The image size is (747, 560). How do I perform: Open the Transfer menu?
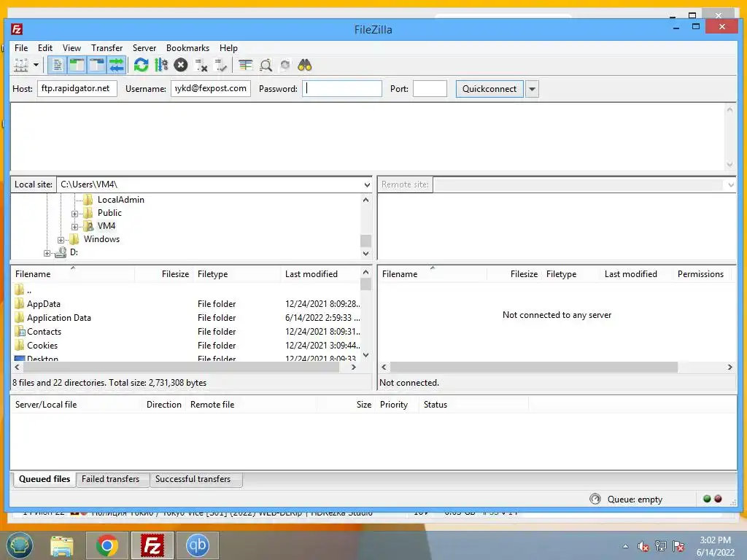tap(107, 48)
